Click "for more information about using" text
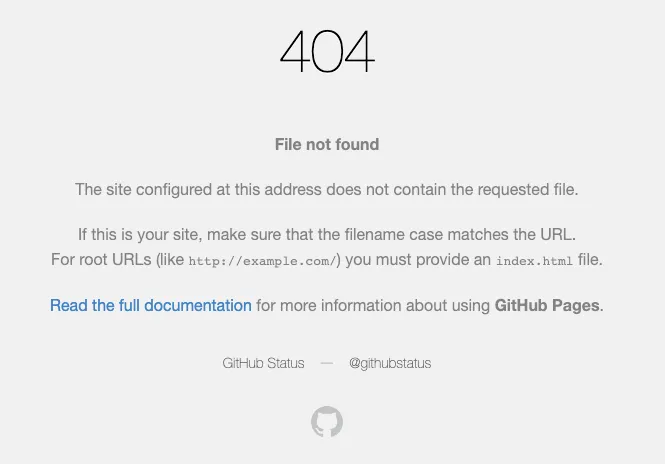 pyautogui.click(x=373, y=305)
